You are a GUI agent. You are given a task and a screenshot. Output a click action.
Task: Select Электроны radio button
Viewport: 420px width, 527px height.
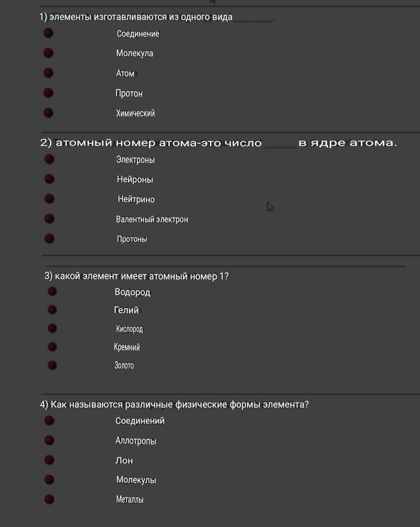[49, 159]
